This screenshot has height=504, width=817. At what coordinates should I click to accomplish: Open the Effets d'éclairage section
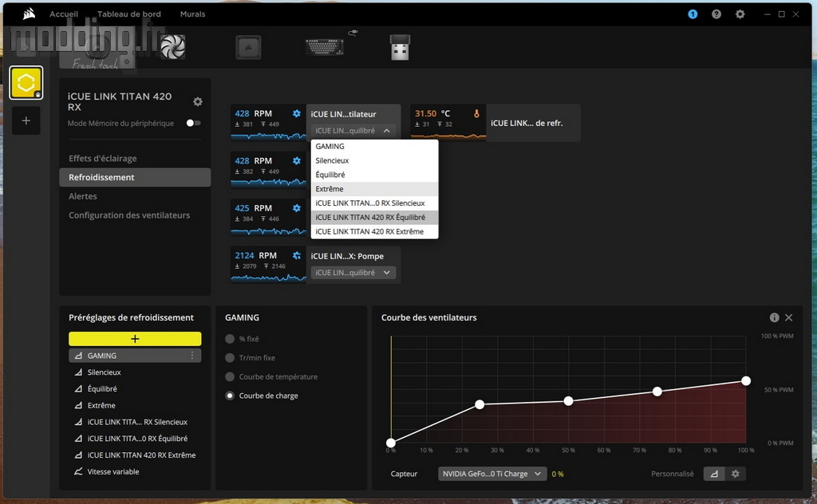(135, 158)
